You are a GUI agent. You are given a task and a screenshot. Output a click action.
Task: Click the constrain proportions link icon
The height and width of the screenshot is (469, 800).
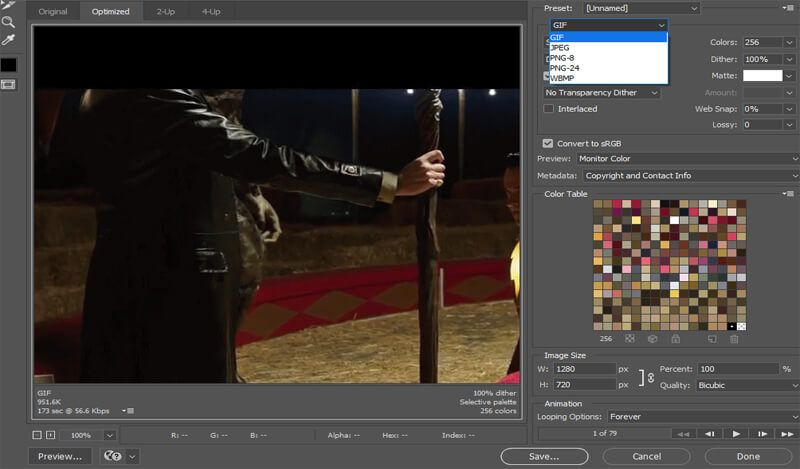click(x=649, y=377)
